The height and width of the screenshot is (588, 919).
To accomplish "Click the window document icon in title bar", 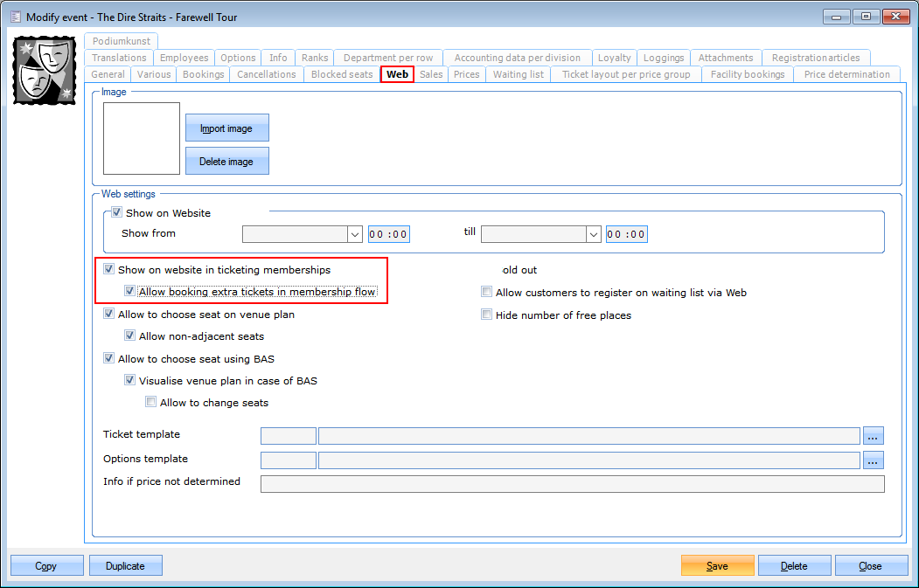I will click(14, 17).
